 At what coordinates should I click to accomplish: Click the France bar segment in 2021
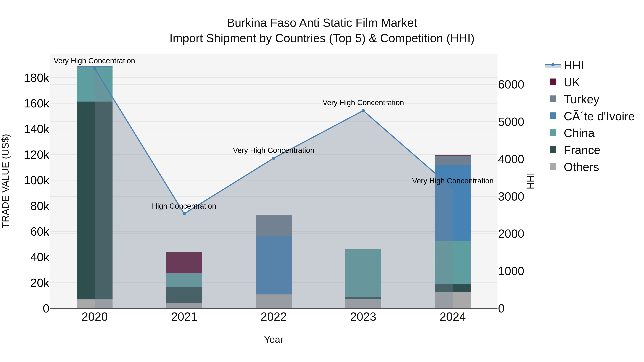pyautogui.click(x=184, y=295)
